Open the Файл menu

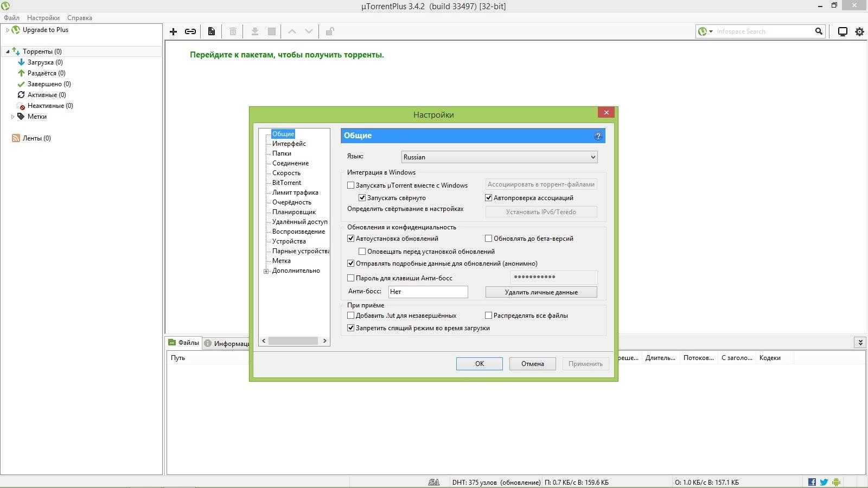tap(11, 18)
